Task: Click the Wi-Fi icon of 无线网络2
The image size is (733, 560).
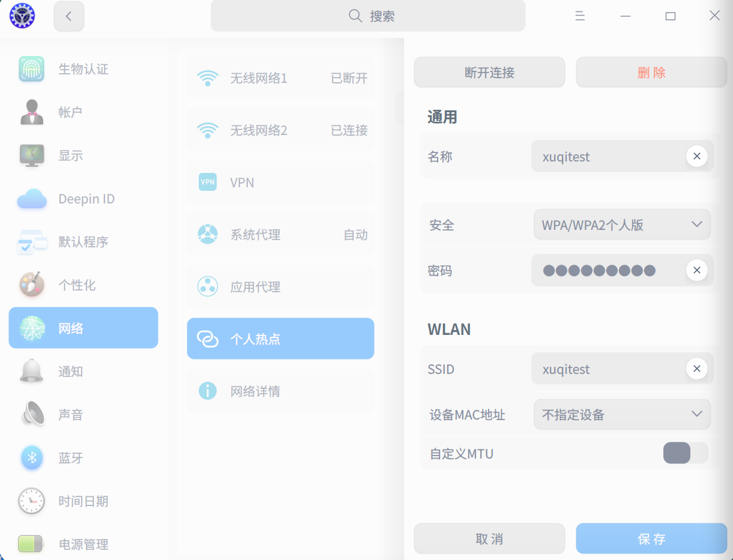Action: (208, 130)
